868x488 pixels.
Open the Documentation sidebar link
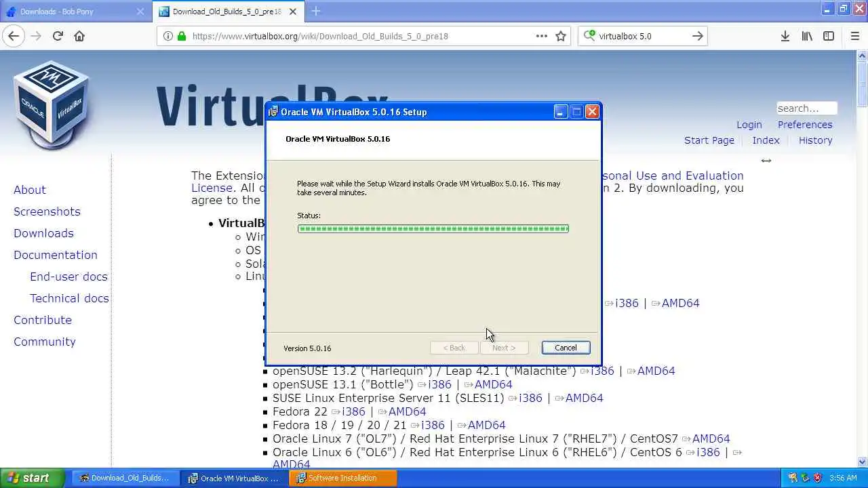[x=56, y=255]
